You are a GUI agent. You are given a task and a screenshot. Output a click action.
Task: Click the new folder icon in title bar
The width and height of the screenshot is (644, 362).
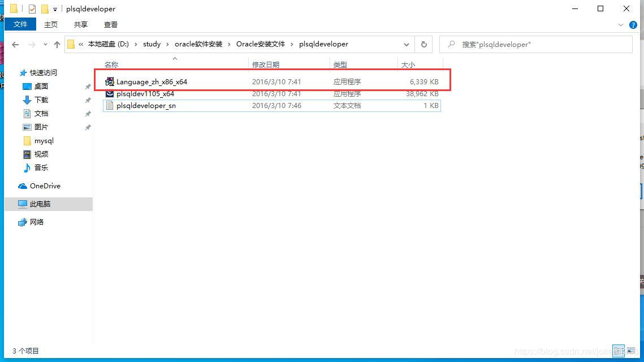[x=45, y=8]
